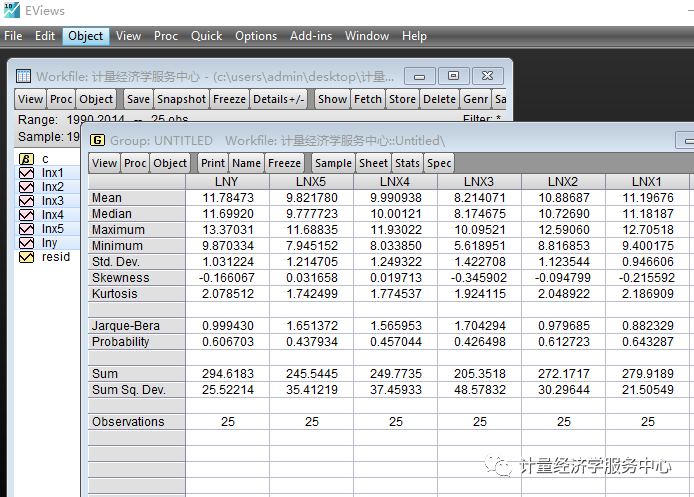694x497 pixels.
Task: Click Stats in Group window toolbar
Action: (x=407, y=163)
